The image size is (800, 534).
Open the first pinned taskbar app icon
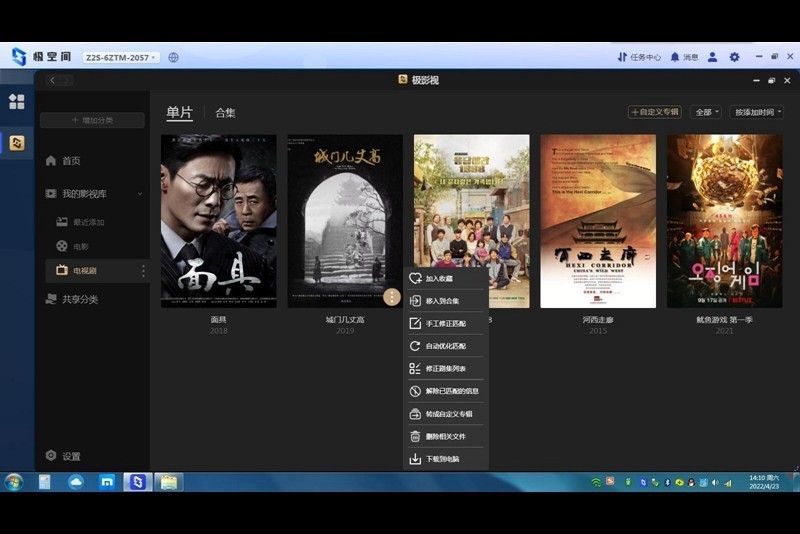click(45, 482)
